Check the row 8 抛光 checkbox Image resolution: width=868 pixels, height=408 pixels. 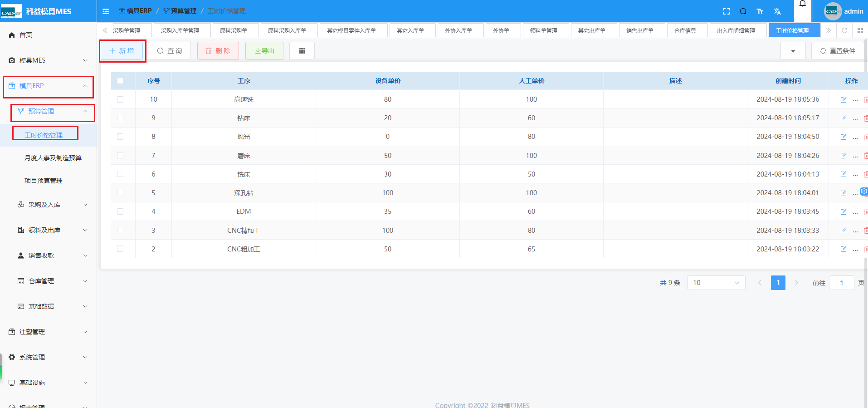(x=120, y=137)
